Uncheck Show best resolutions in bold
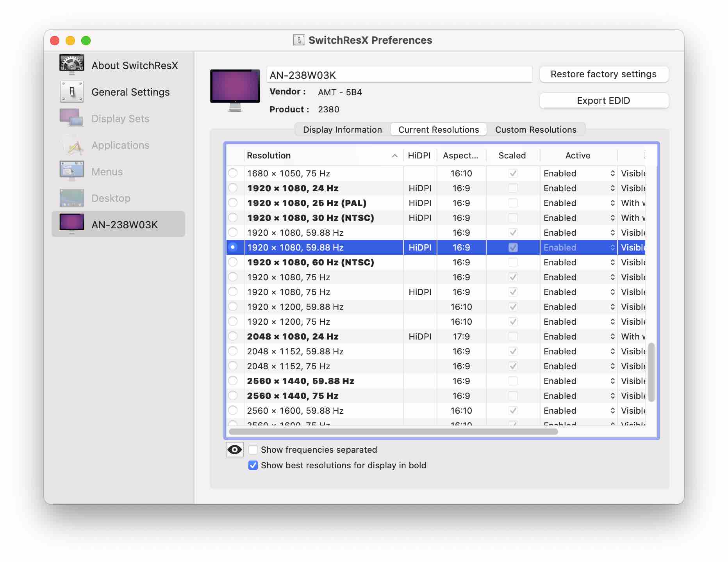Viewport: 728px width, 562px height. [253, 465]
